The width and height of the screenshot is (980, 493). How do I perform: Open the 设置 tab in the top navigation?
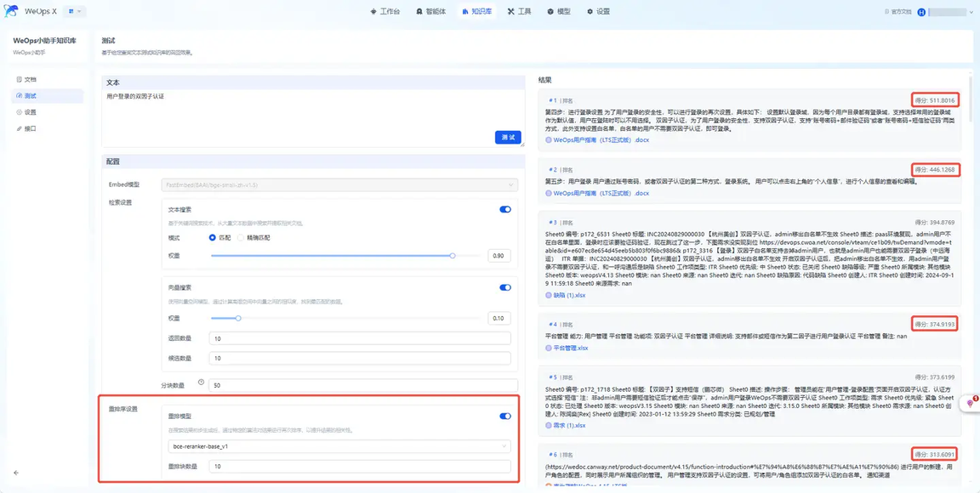click(x=598, y=11)
